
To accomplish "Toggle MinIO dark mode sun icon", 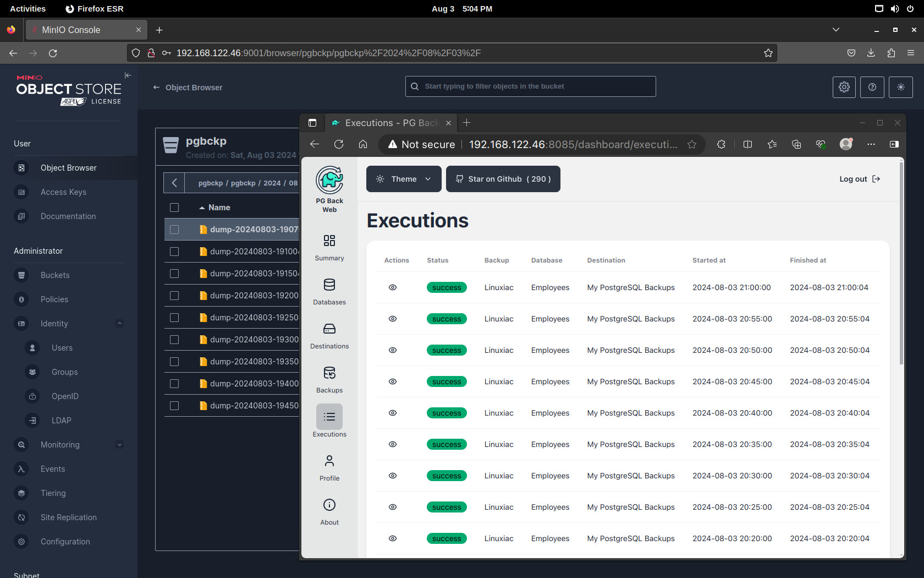I will pos(901,87).
